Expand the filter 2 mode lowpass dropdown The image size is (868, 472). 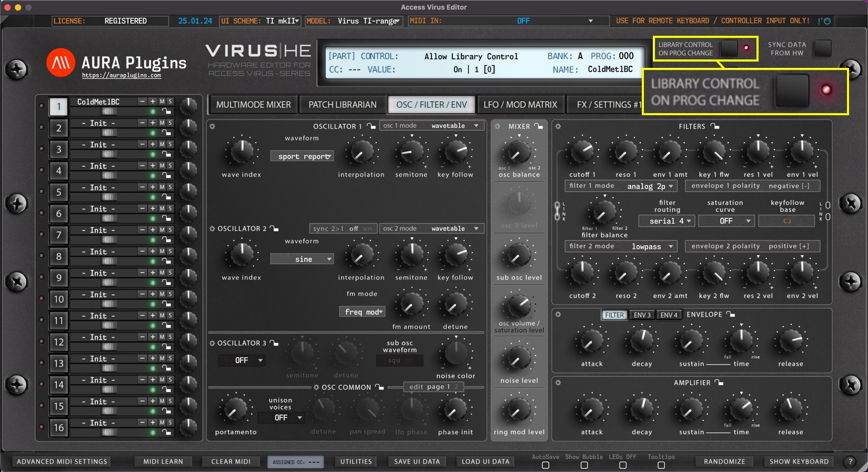[621, 246]
